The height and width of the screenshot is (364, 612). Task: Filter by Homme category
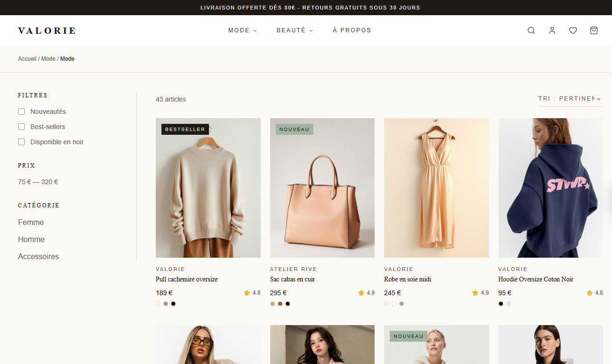[x=31, y=239]
